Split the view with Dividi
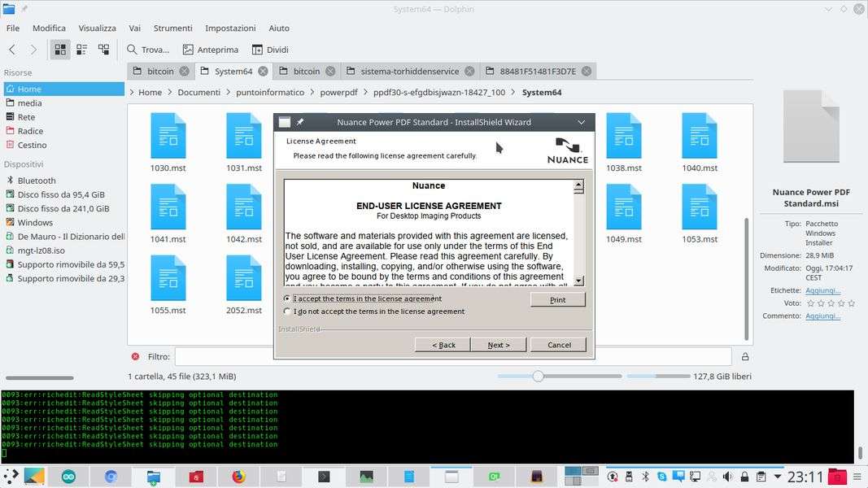Viewport: 868px width, 488px height. pyautogui.click(x=270, y=50)
